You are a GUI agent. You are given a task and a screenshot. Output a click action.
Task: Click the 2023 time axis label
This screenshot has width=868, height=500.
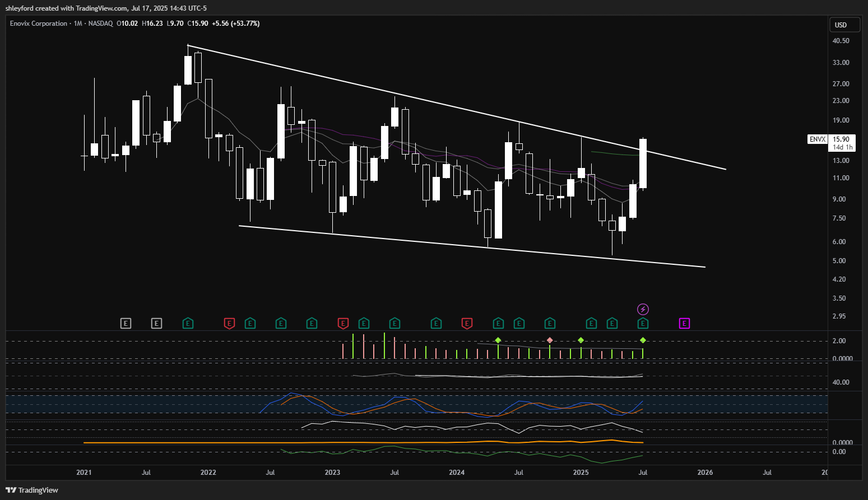pos(332,473)
